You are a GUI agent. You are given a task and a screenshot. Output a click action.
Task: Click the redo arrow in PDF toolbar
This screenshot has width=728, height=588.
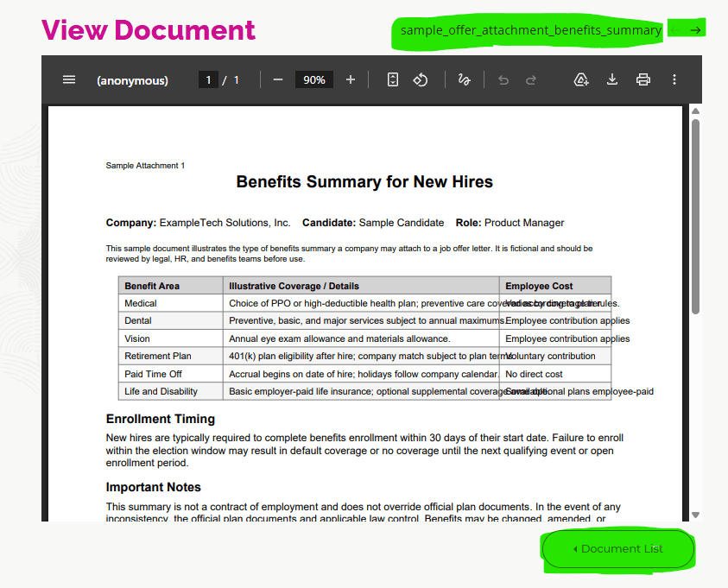click(531, 80)
